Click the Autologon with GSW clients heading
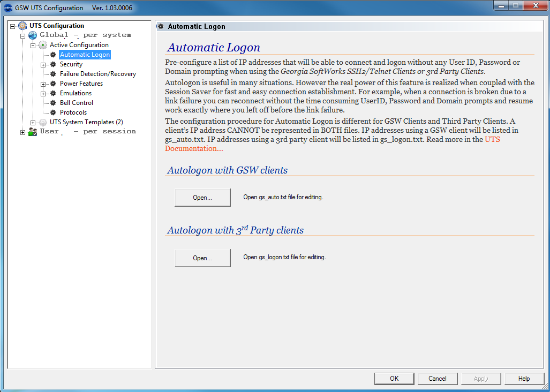 click(228, 170)
